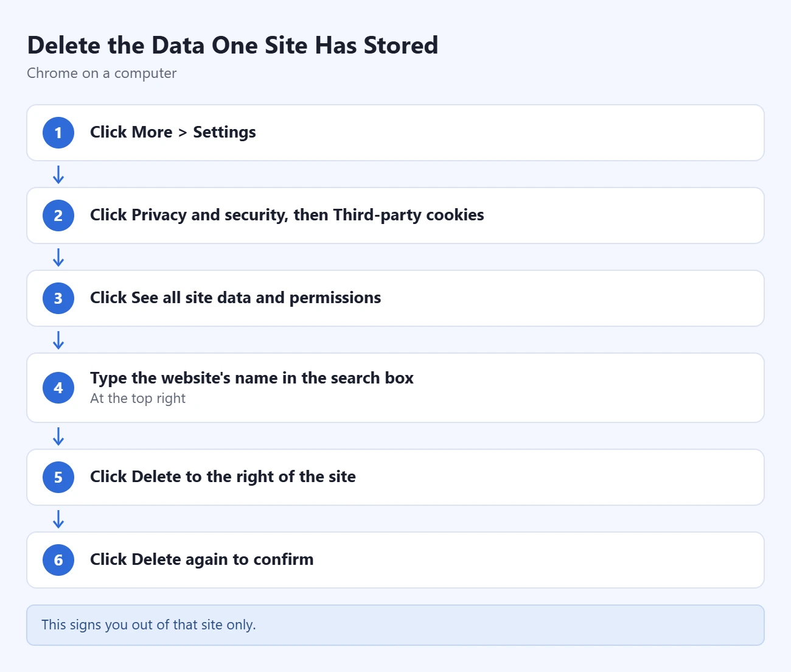Click the down arrow below step 3
Viewport: 791px width, 672px height.
click(58, 340)
